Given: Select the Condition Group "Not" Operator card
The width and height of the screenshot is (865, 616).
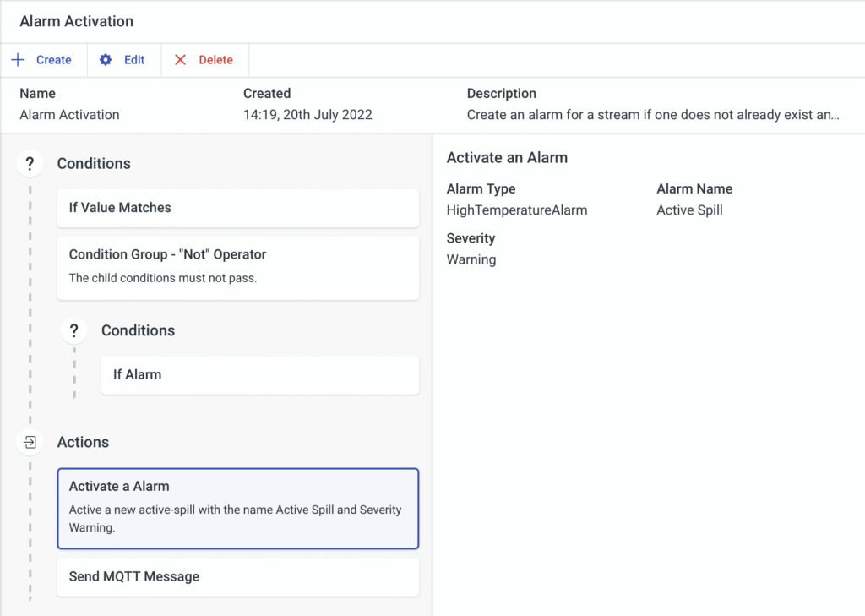Looking at the screenshot, I should pos(237,268).
